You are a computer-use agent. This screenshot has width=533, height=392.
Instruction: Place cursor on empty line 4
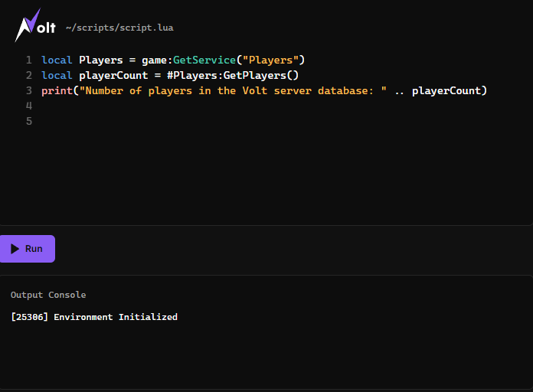coord(153,106)
